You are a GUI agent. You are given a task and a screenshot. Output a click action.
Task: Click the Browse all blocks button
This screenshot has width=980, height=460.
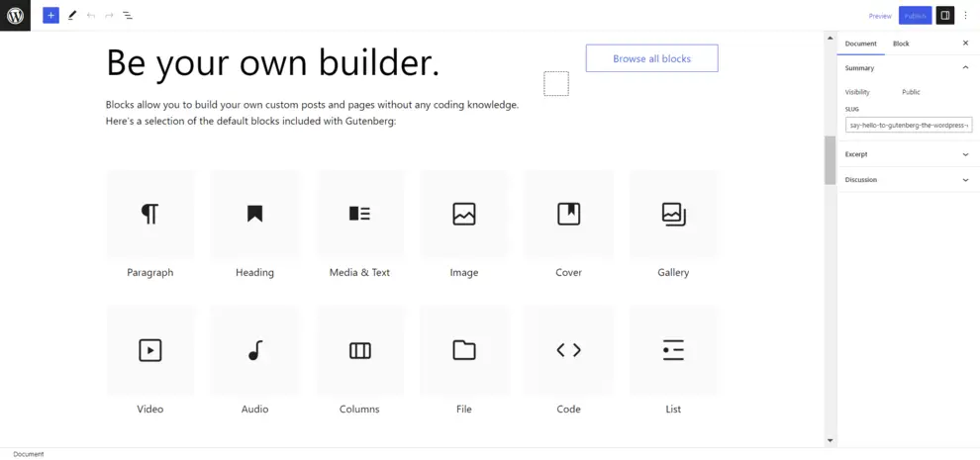(x=651, y=58)
